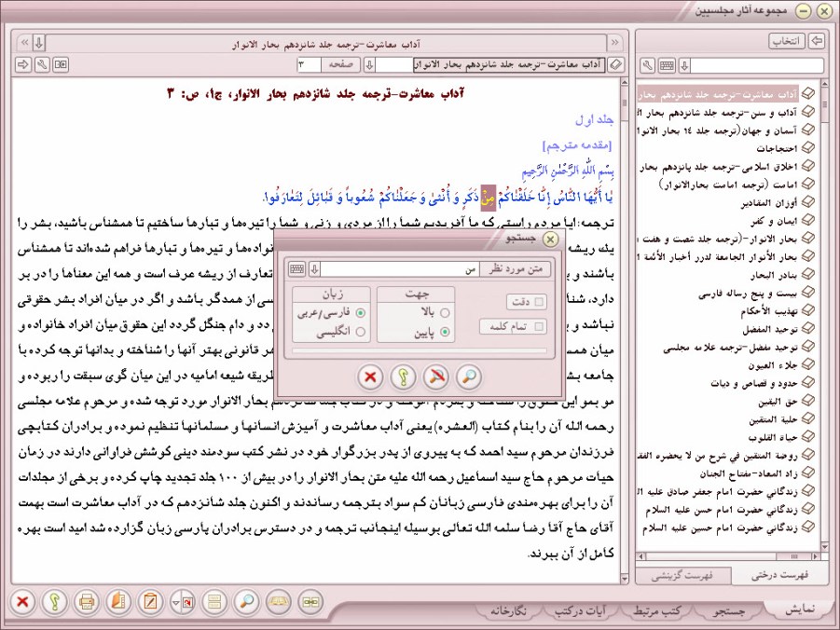The width and height of the screenshot is (840, 630).
Task: Select the بالا direction radio button
Action: 445,312
